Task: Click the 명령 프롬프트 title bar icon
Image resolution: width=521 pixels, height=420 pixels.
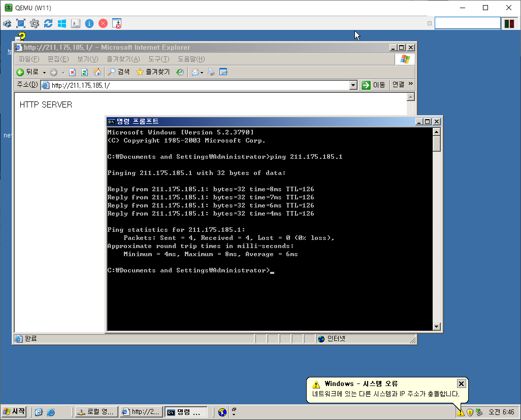Action: (111, 122)
